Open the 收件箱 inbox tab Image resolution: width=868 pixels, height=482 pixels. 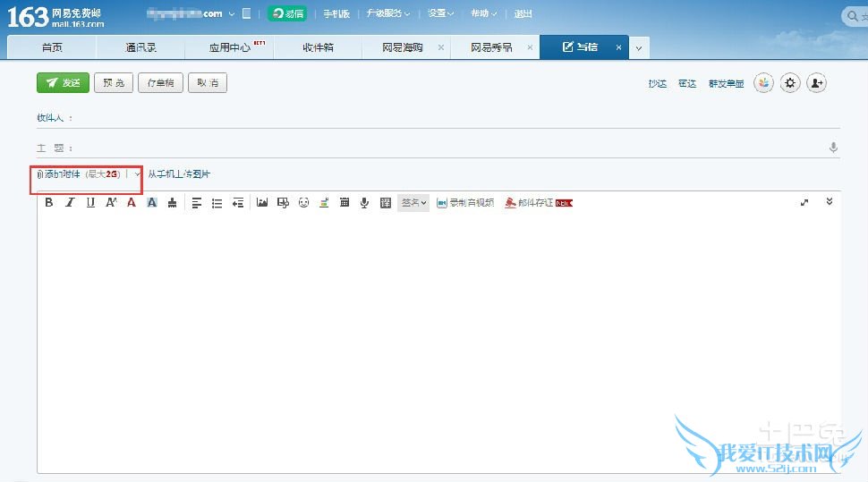[318, 47]
